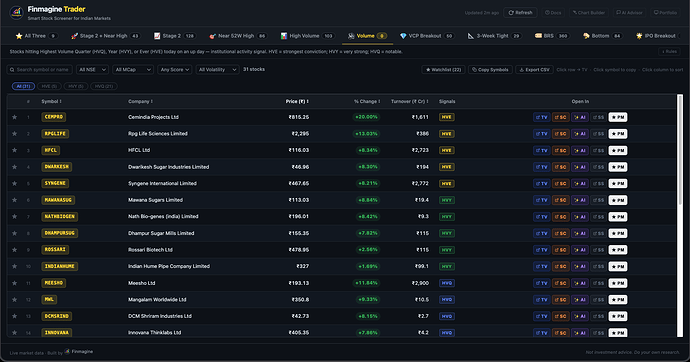Star the CEMPRO row for watchlist
The width and height of the screenshot is (690, 362).
click(x=15, y=117)
